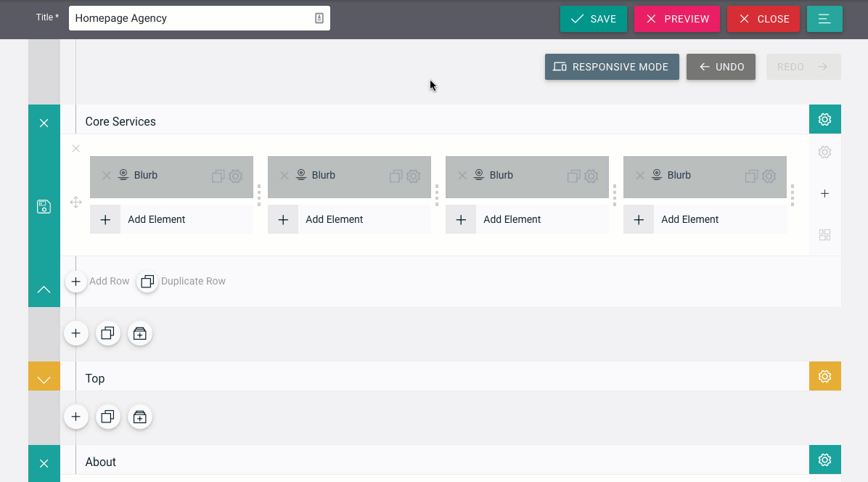Open the Top section settings gear

tap(824, 376)
